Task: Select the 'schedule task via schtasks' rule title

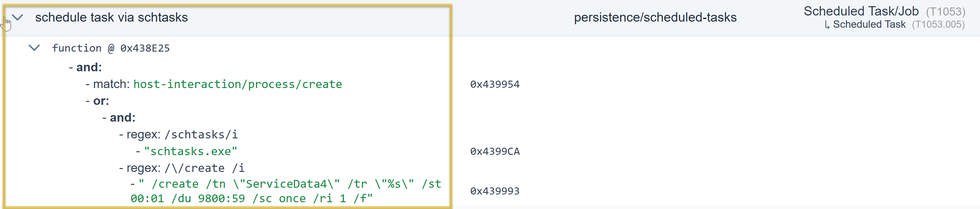Action: [111, 17]
